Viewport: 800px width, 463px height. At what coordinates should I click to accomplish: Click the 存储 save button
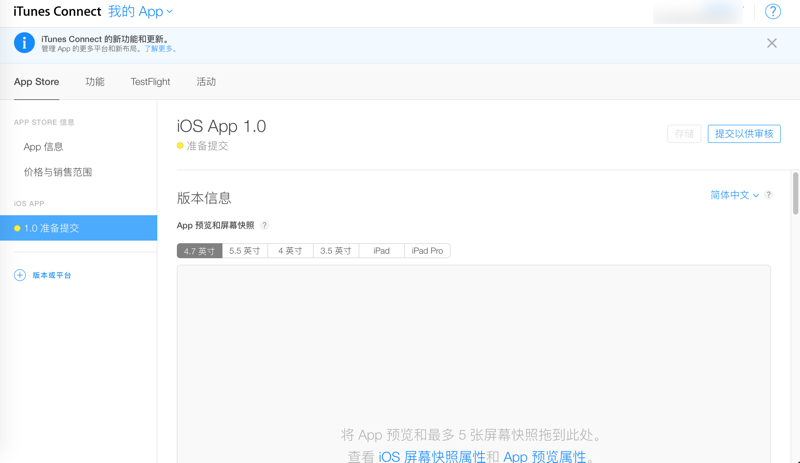coord(684,134)
